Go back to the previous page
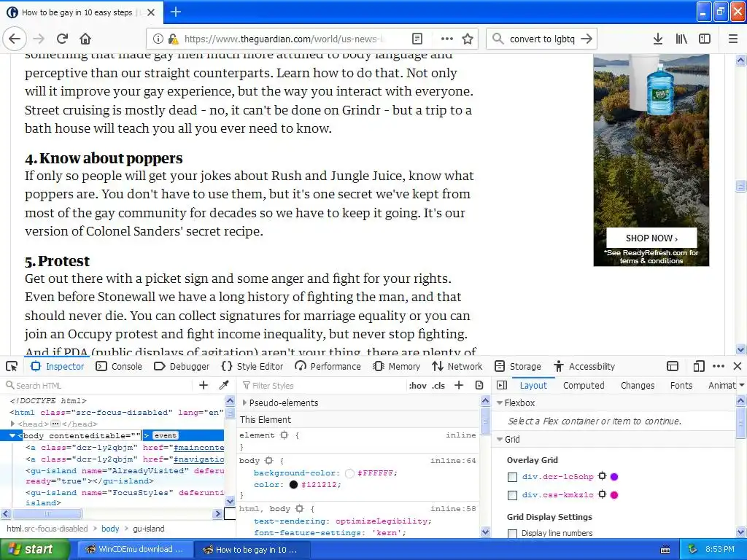 (15, 39)
